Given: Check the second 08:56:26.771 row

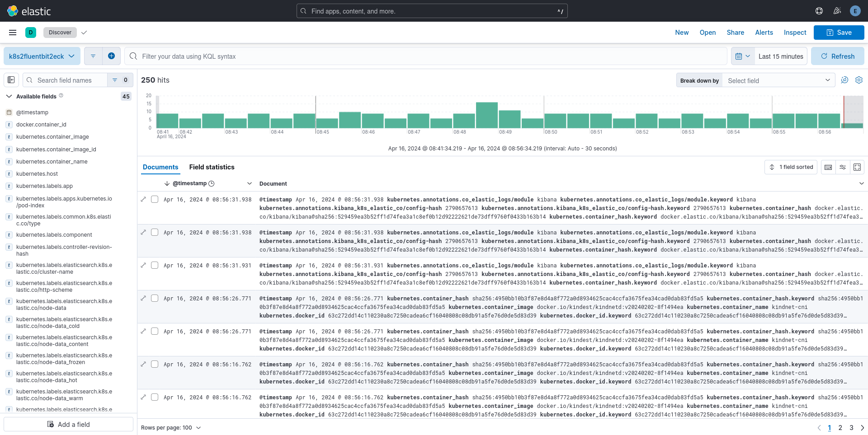Looking at the screenshot, I should (x=155, y=331).
